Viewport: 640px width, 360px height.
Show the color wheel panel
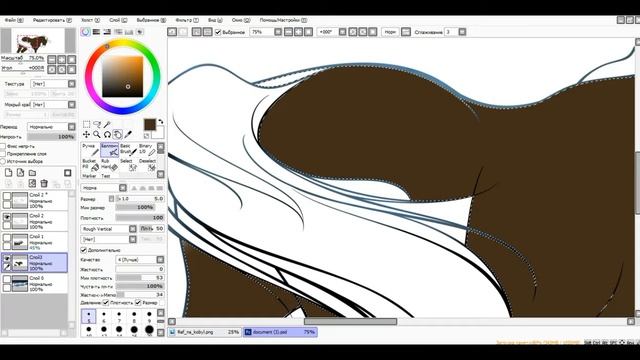tap(85, 32)
